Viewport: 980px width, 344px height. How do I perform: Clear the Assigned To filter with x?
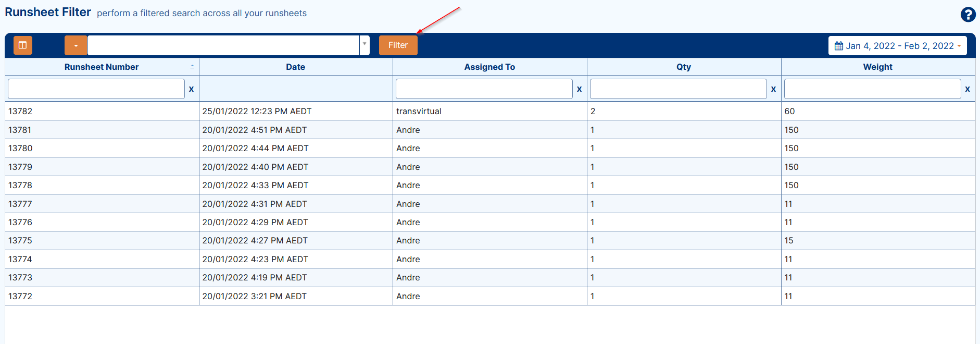(x=579, y=89)
